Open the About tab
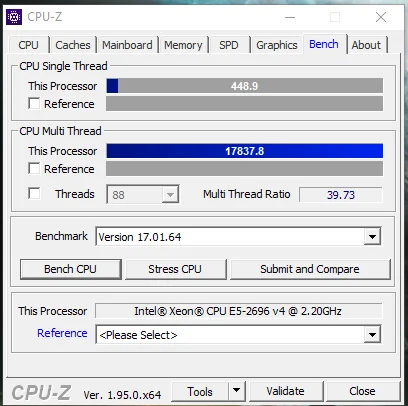This screenshot has height=406, width=408. [366, 45]
